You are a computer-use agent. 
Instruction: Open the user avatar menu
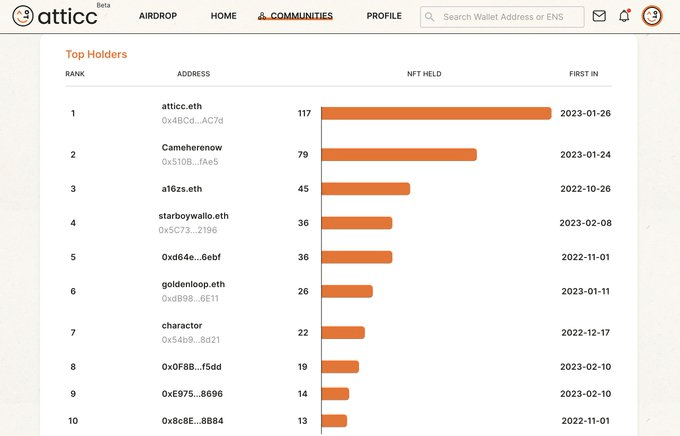[x=652, y=16]
